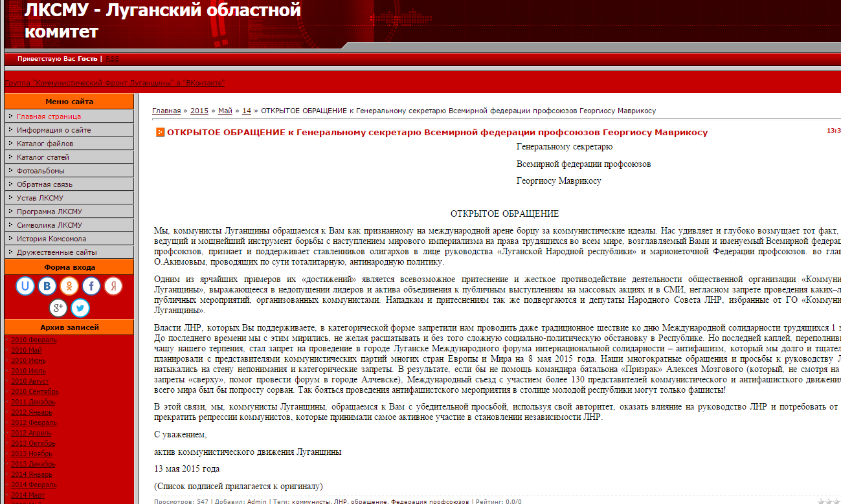The width and height of the screenshot is (841, 504).
Task: Open archive entry '2014 Январь'
Action: (x=32, y=474)
